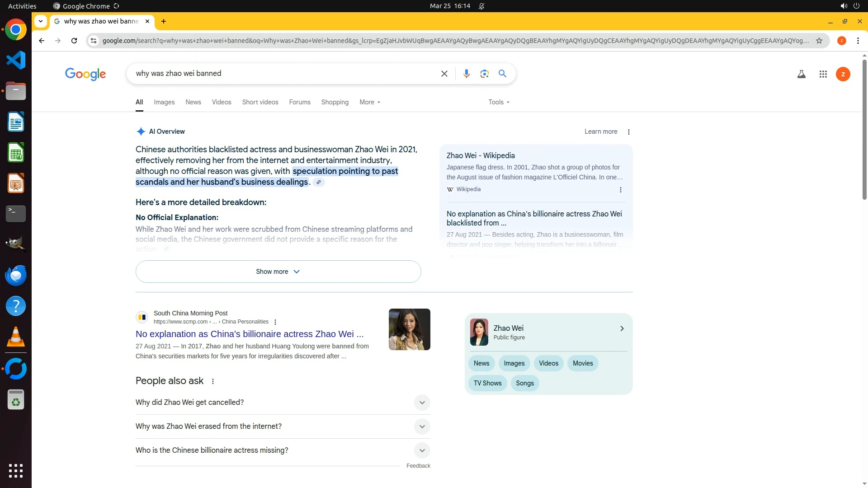Open the Tools dropdown menu

[x=499, y=102]
